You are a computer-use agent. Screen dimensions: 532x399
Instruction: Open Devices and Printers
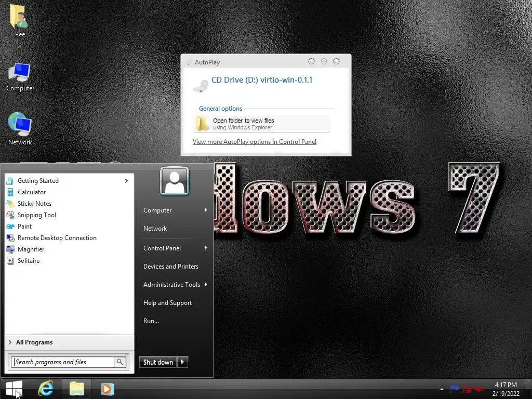point(171,267)
